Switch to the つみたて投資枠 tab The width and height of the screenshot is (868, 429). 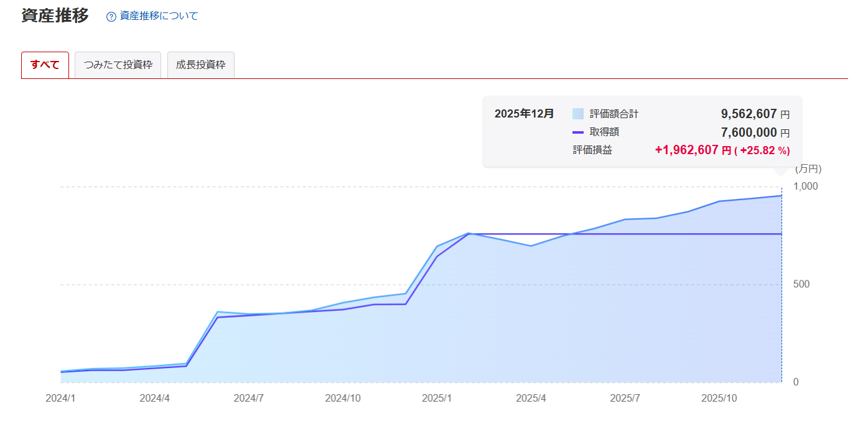click(118, 65)
